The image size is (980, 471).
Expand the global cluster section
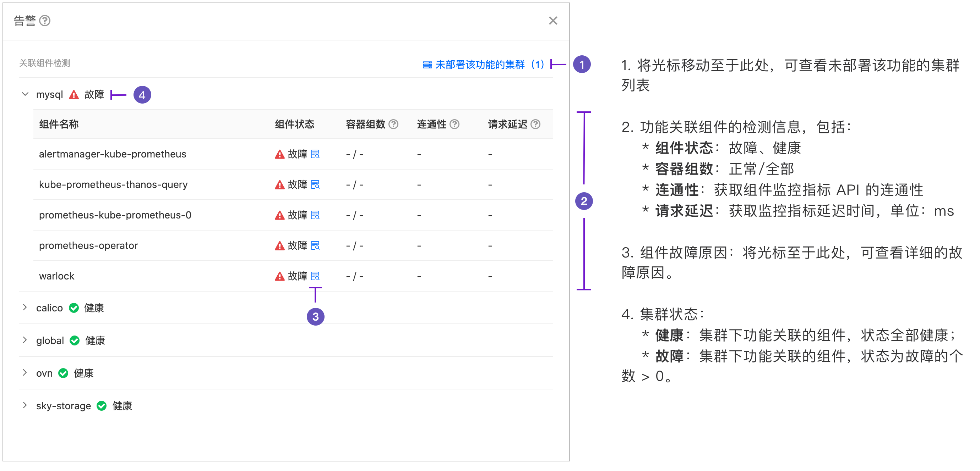click(x=25, y=340)
